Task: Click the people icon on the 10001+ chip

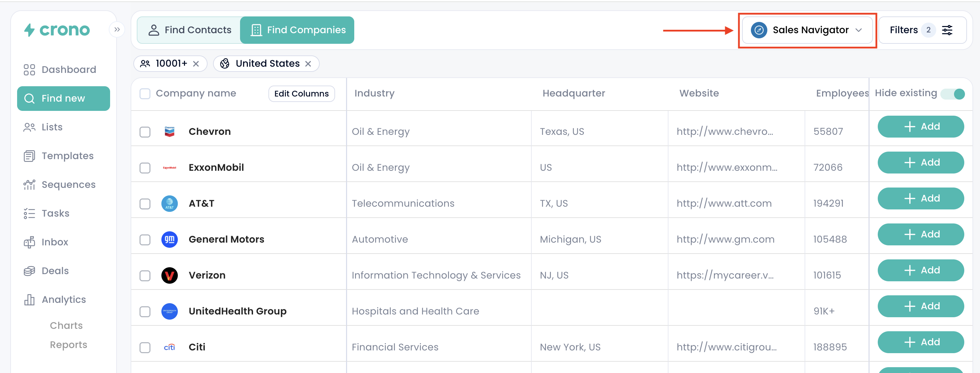Action: pyautogui.click(x=145, y=64)
